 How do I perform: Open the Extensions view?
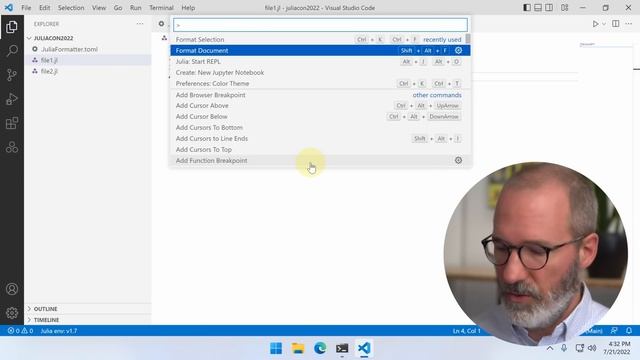click(12, 123)
